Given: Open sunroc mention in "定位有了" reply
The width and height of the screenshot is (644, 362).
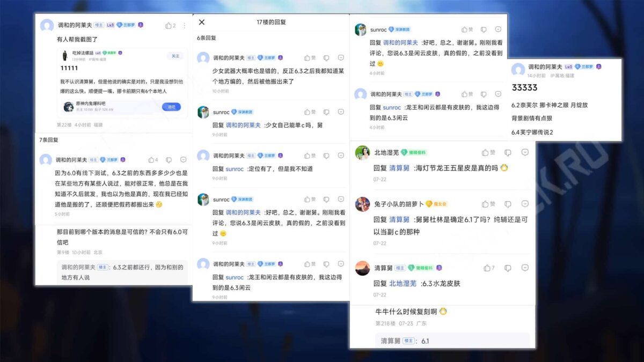Looking at the screenshot, I should pos(235,169).
